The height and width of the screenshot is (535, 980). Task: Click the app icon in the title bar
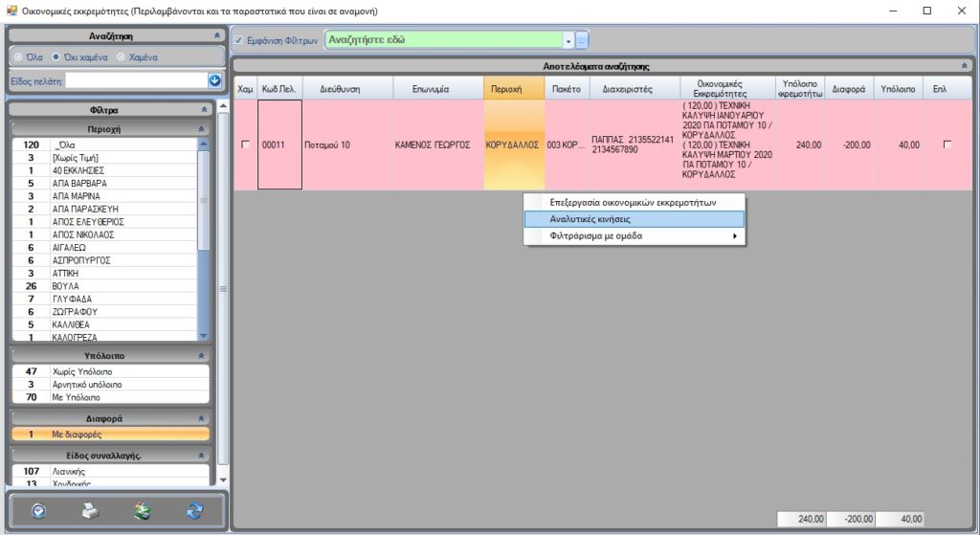tap(11, 11)
